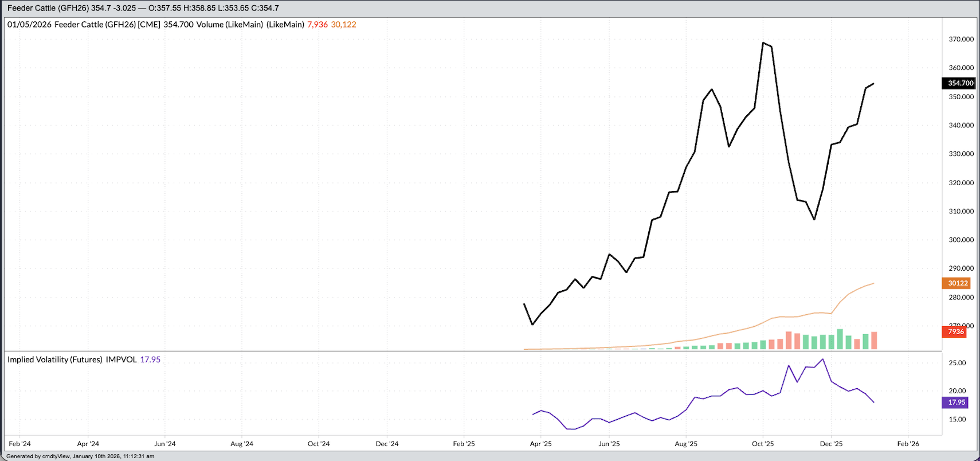980x461 pixels.
Task: Select the 20.00 volatility axis label
Action: [957, 391]
